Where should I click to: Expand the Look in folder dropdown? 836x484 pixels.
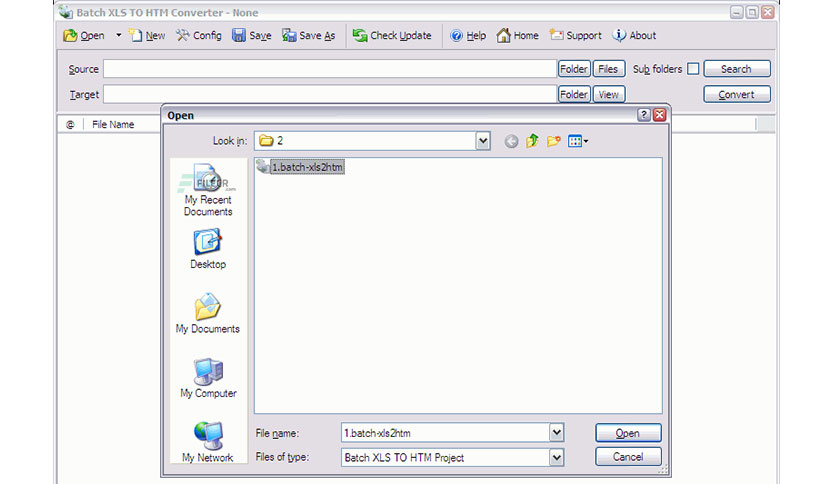click(x=483, y=141)
